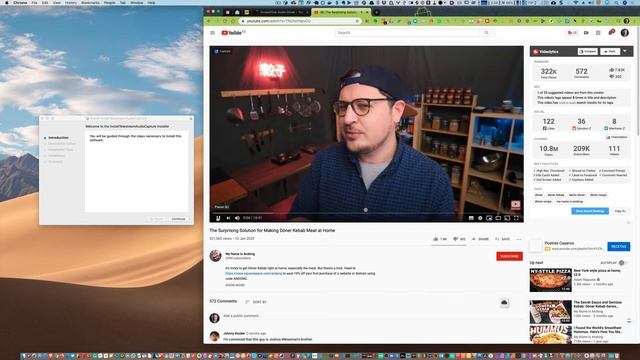Open Johnny Rocker commenter name
This screenshot has height=360, width=640.
234,333
